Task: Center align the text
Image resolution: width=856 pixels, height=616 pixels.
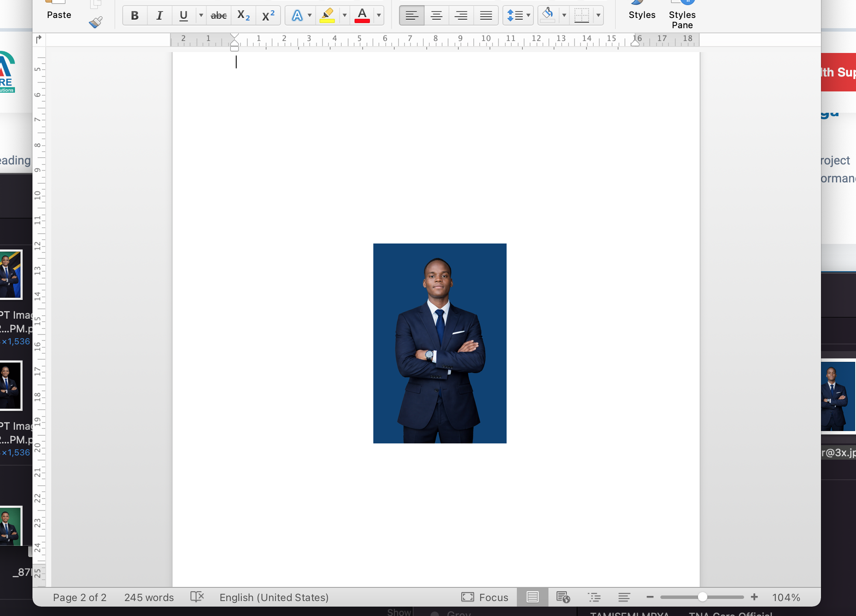Action: (436, 16)
